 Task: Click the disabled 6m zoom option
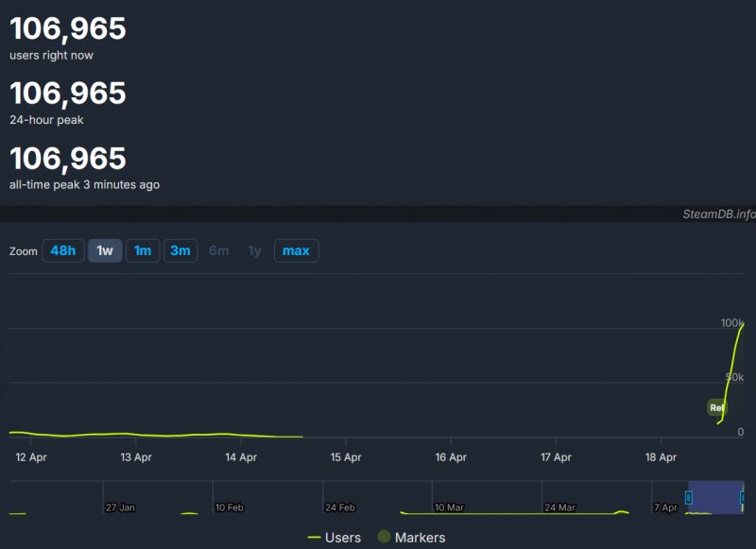coord(218,250)
